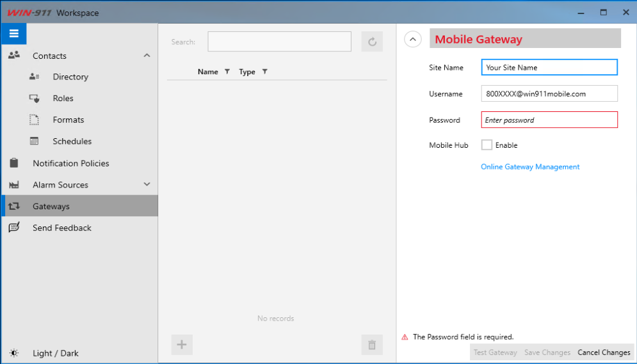Screen dimensions: 637x364
Task: Click the Cancel Changes button
Action: coord(604,352)
